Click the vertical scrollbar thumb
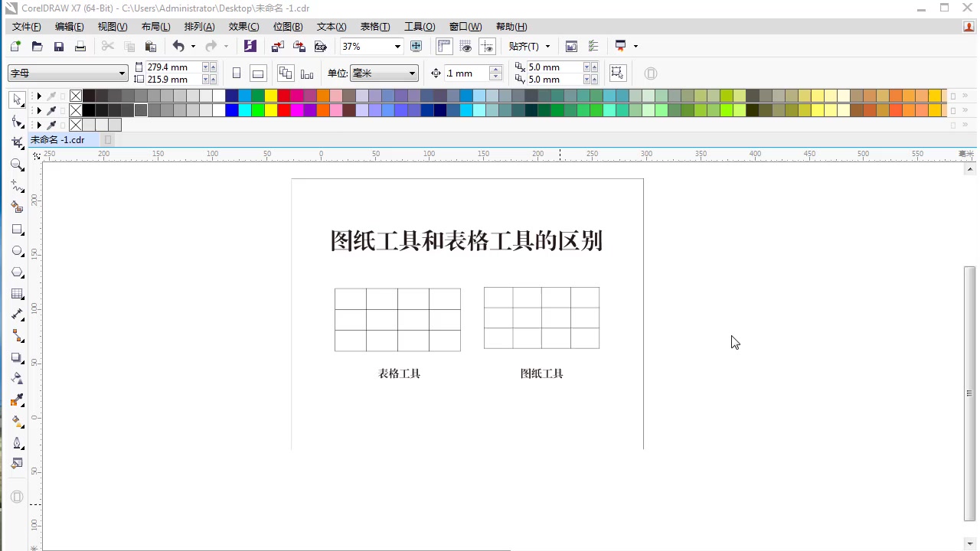 [970, 393]
